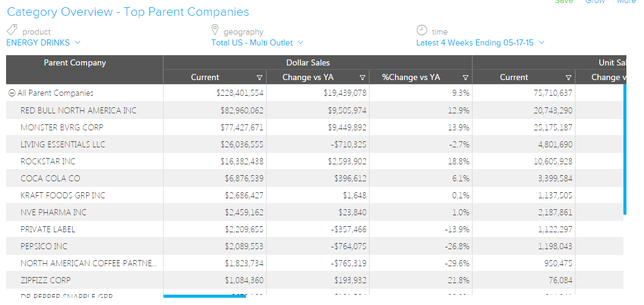
Task: Open the ENERGY DRINKS product dropdown
Action: click(43, 42)
